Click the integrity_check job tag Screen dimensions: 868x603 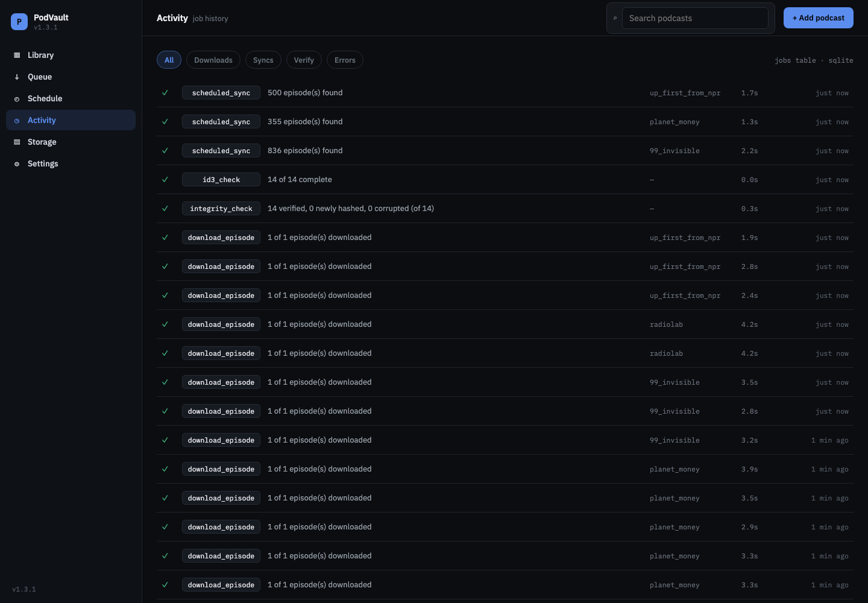221,209
